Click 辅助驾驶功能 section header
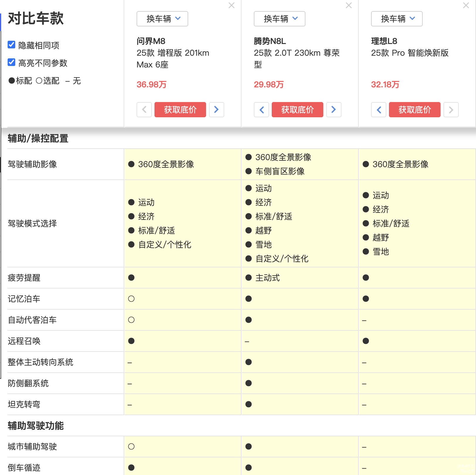Viewport: 476px width, 475px height. point(36,426)
